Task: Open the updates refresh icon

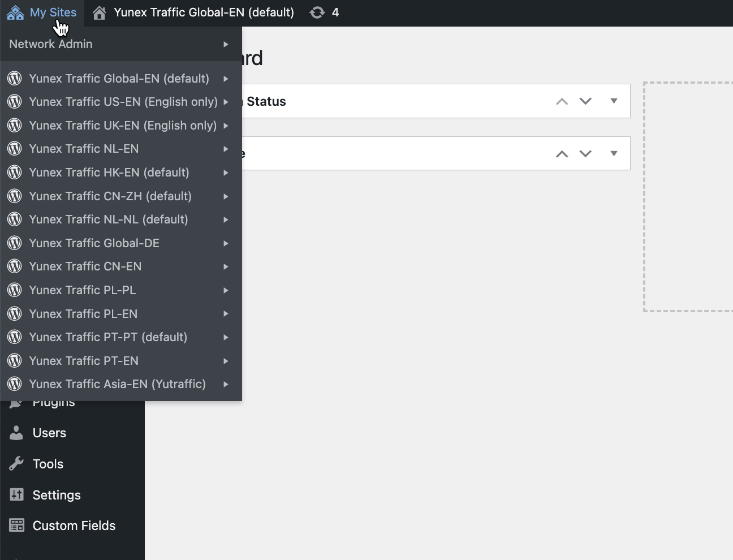Action: [x=317, y=12]
